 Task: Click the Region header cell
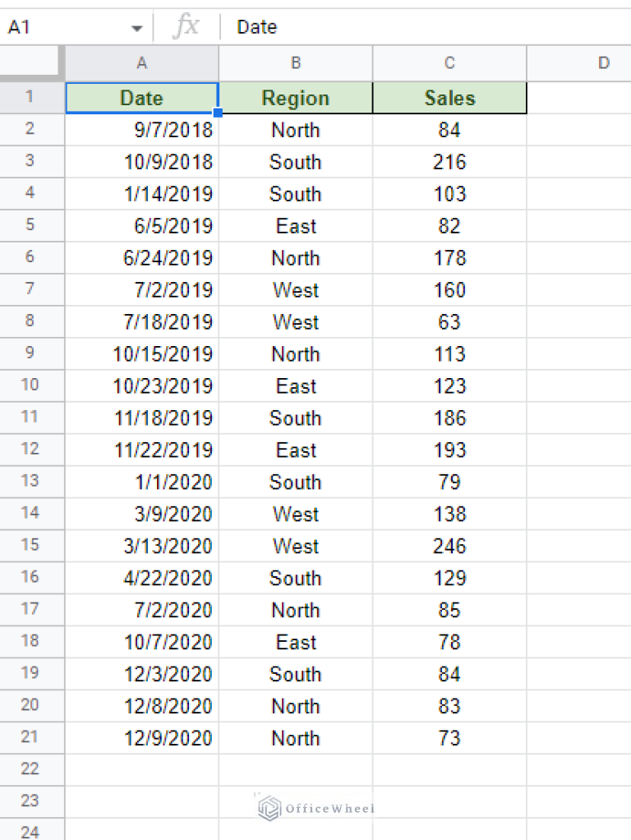click(296, 98)
